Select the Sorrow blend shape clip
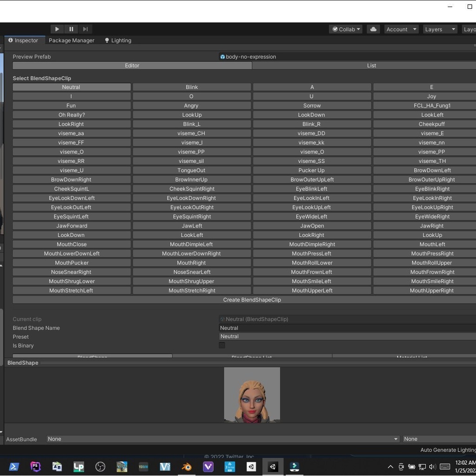 312,106
